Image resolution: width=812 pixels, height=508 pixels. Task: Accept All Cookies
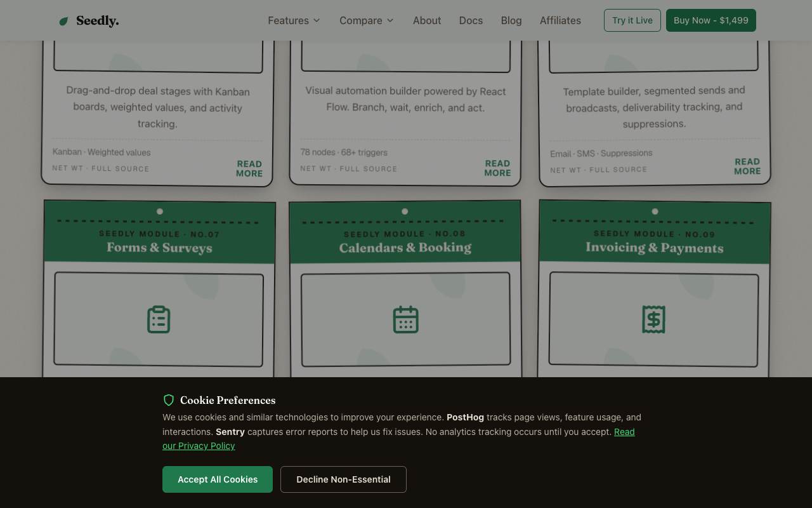[x=218, y=479]
